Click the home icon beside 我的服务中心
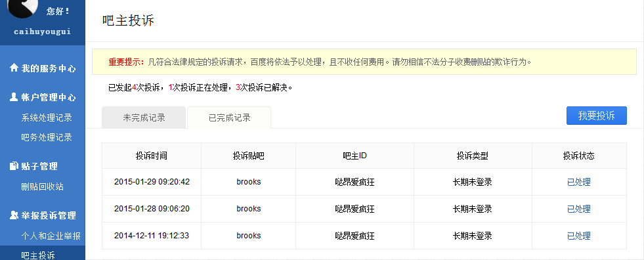Viewport: 644px width, 260px height. click(x=14, y=68)
